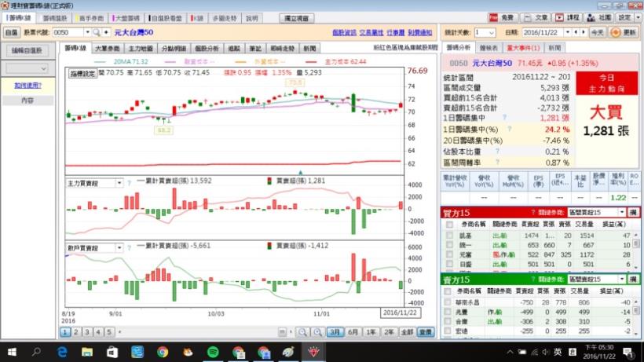Select the 6月 chart range button
Screen dimensions: 644x362
[353, 332]
